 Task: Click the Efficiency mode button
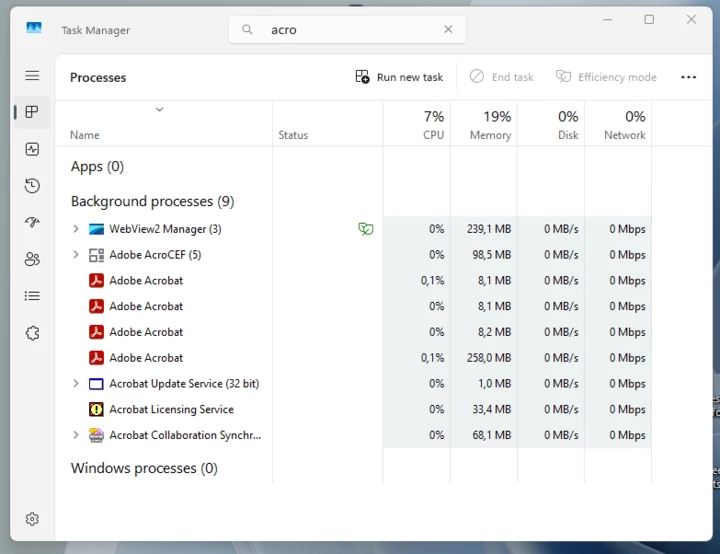pos(606,77)
